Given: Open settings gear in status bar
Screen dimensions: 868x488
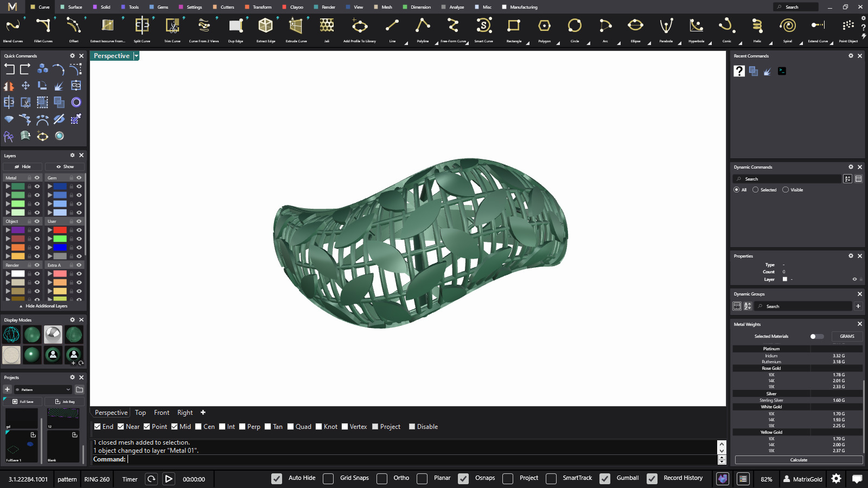Looking at the screenshot, I should point(836,479).
